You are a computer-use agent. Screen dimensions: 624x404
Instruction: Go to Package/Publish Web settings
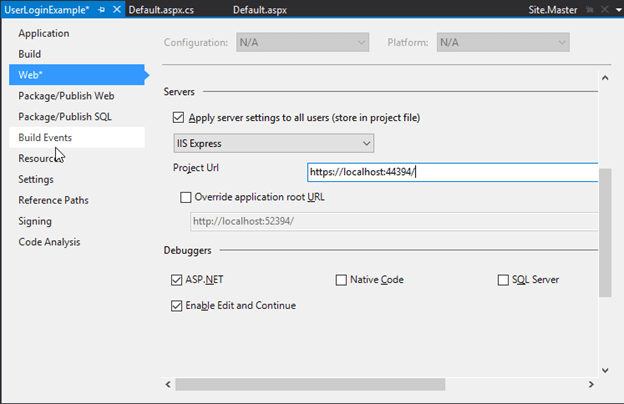point(66,96)
